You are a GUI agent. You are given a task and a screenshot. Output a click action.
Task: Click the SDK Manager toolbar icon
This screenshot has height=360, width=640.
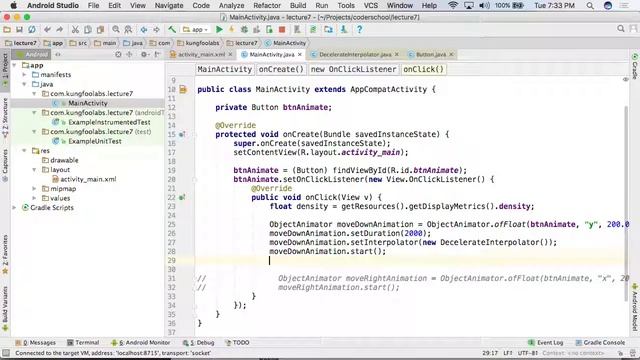[344, 29]
